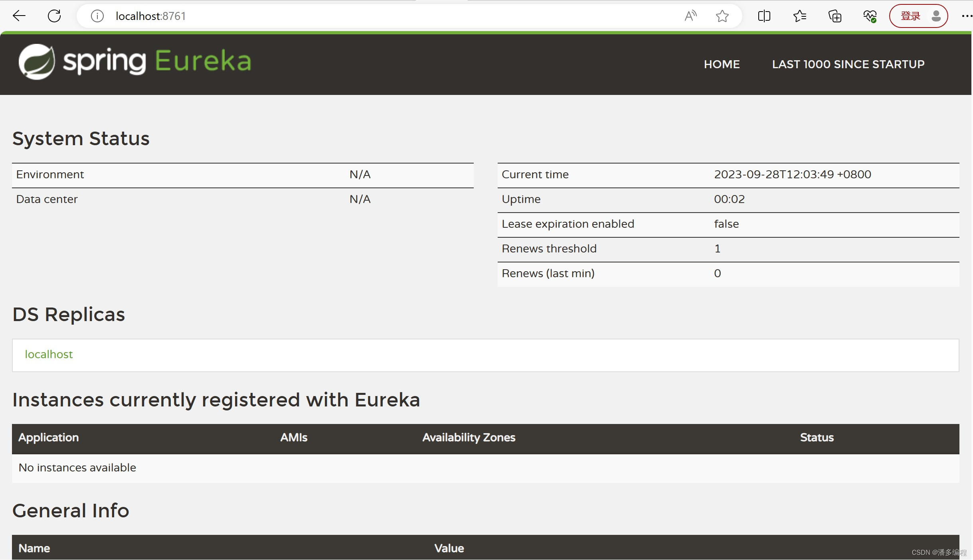Click the AMIs column header
The height and width of the screenshot is (560, 973).
point(294,438)
